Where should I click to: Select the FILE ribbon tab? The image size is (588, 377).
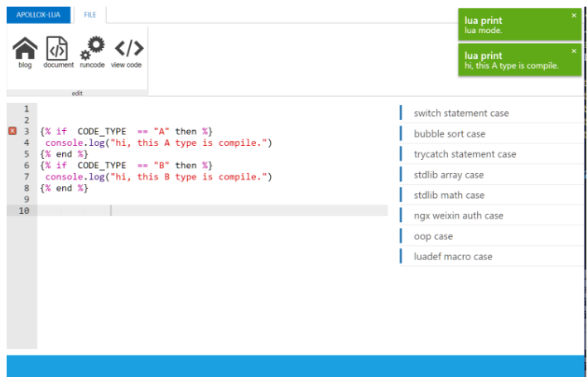[89, 15]
